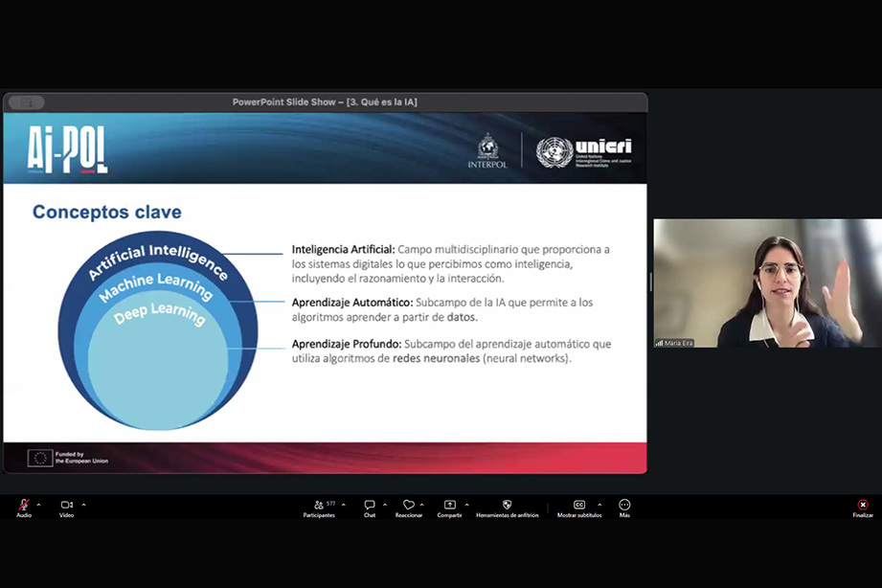Show subtitles with Mostrar subtítulos
882x588 pixels.
tap(579, 505)
